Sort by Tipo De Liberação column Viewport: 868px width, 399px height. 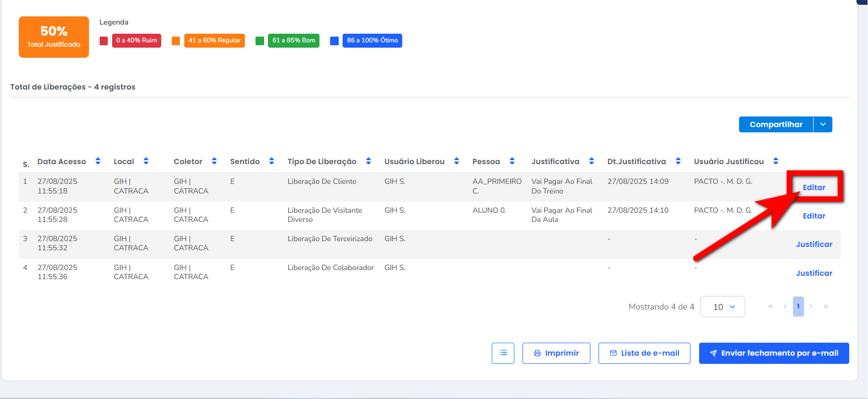(368, 161)
